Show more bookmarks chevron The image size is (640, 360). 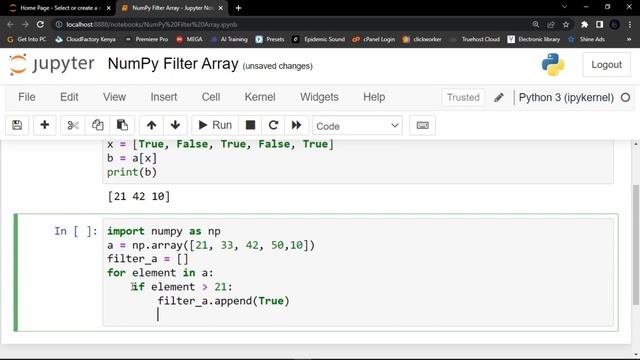click(629, 39)
